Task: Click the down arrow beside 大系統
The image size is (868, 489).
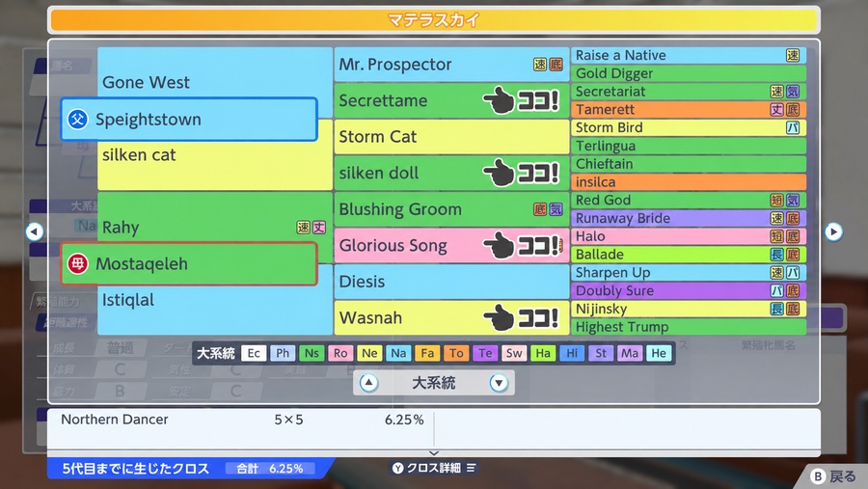Action: [499, 383]
